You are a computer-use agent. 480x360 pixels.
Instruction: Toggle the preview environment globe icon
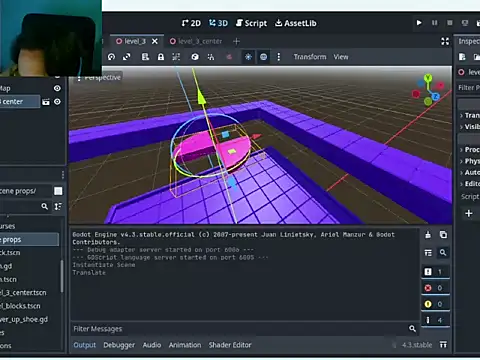point(263,57)
